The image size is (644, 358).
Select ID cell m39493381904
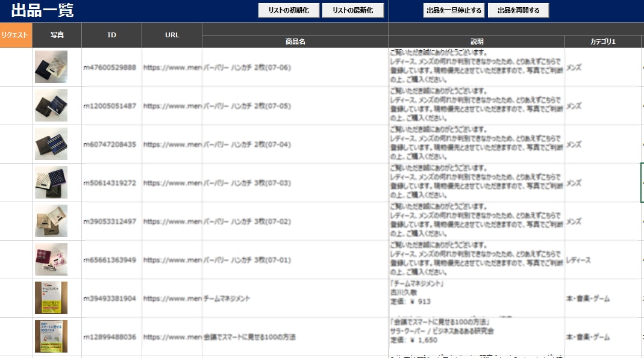[x=111, y=298]
